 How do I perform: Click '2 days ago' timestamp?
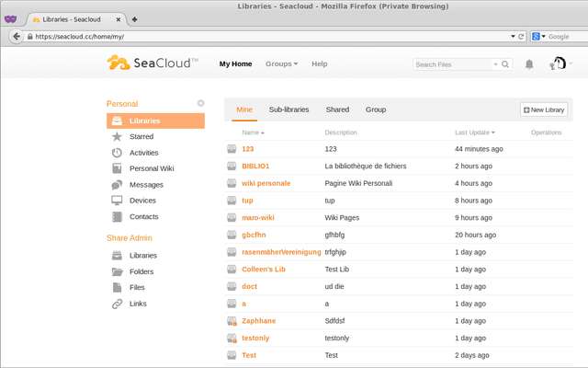coord(472,355)
